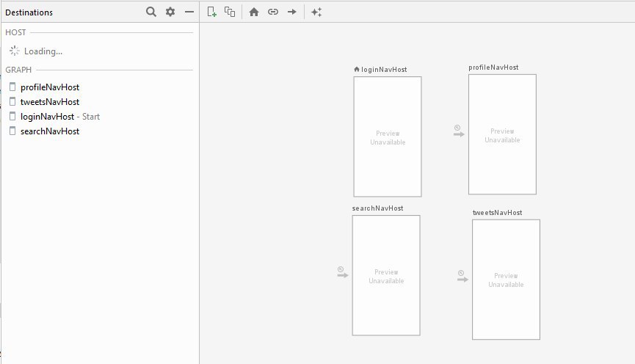Click the Add Deep Link icon
Viewport: 635px width, 364px height.
273,12
